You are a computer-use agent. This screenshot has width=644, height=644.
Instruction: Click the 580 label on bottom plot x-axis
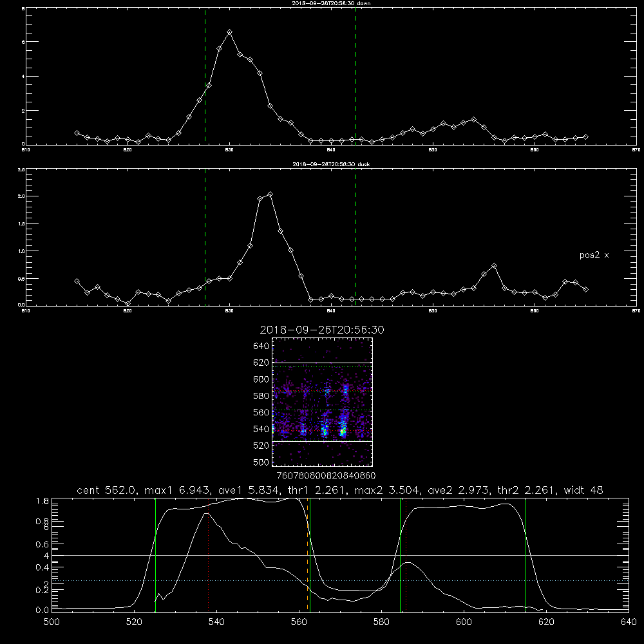click(381, 622)
